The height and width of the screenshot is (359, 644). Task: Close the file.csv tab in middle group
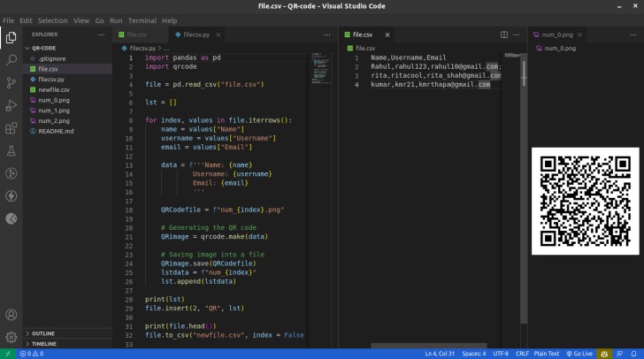tap(387, 34)
